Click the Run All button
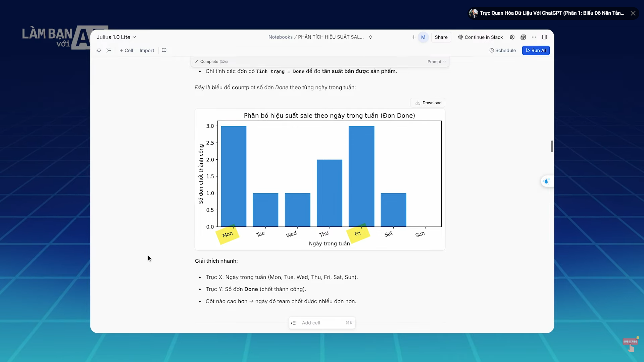The width and height of the screenshot is (644, 362). 536,50
